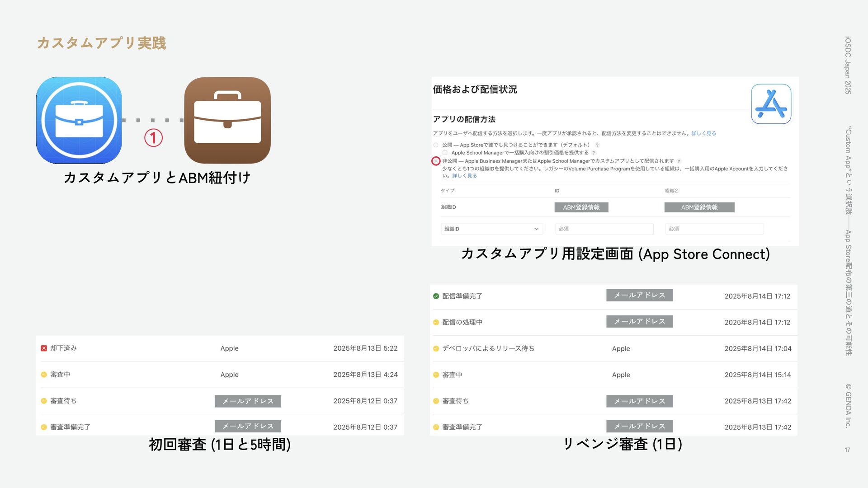Viewport: 868px width, 488px height.
Task: Click メールアドレス in the 配信の処理中 row
Action: coord(640,321)
